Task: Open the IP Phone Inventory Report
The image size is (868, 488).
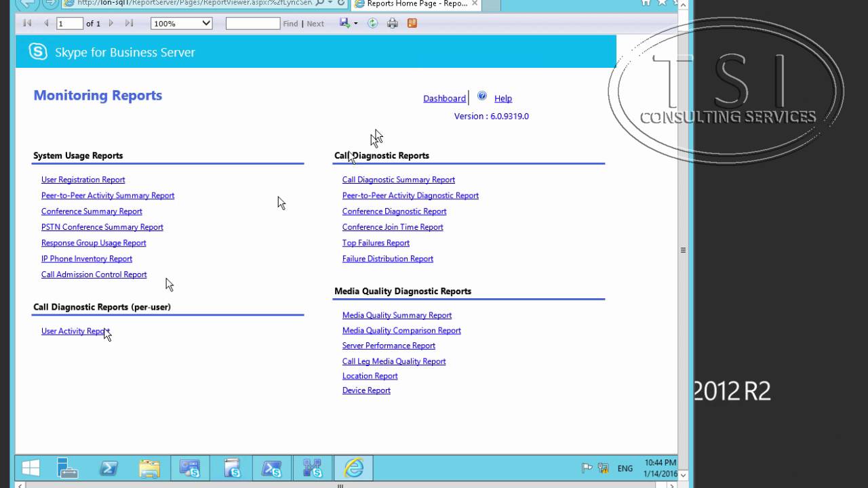Action: (x=87, y=259)
